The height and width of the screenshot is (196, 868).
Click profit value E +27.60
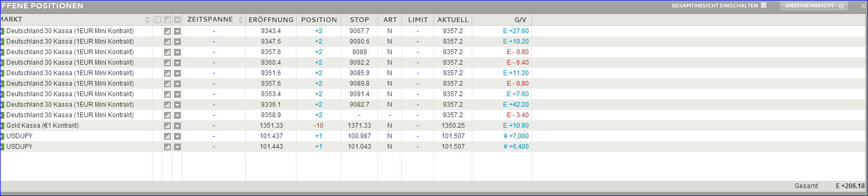click(x=516, y=31)
